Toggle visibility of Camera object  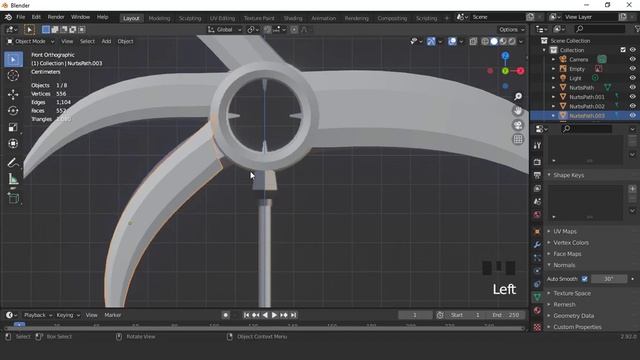click(633, 59)
